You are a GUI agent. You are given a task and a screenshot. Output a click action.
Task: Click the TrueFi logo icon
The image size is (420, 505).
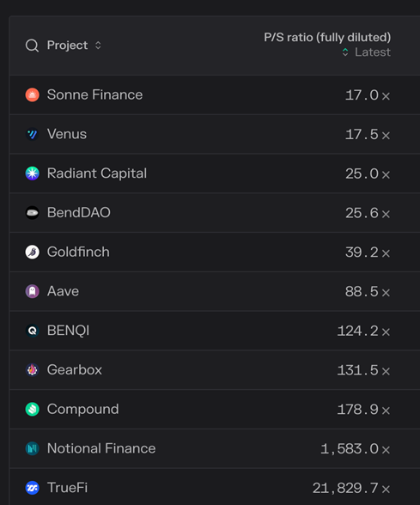tap(33, 488)
